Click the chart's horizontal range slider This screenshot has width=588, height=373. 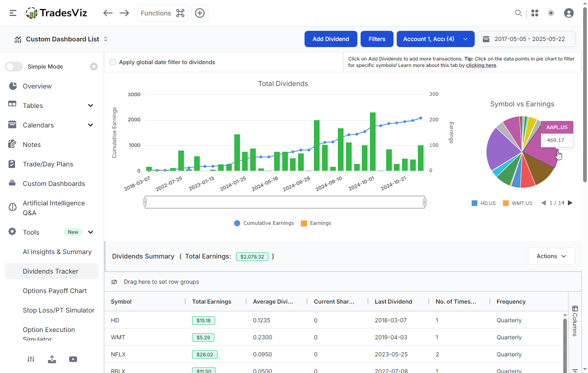[x=284, y=202]
